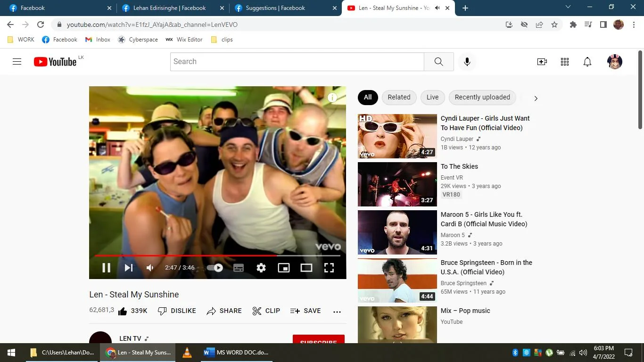Open Windows notification center
The width and height of the screenshot is (644, 362).
(x=628, y=353)
